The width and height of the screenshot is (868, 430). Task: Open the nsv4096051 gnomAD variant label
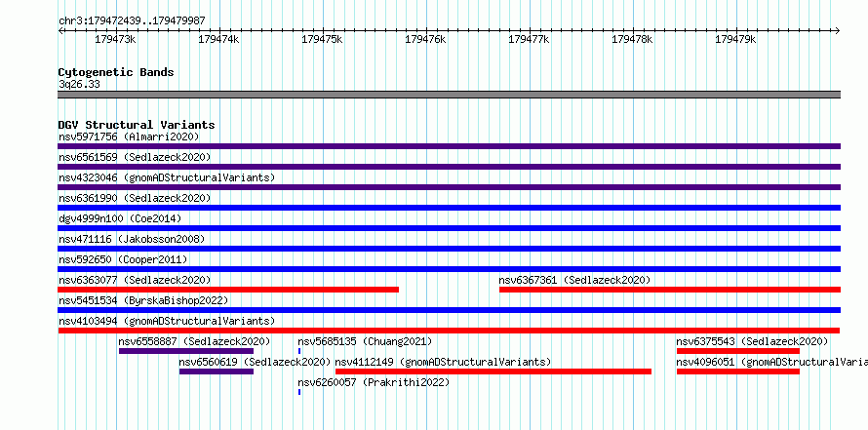(772, 362)
